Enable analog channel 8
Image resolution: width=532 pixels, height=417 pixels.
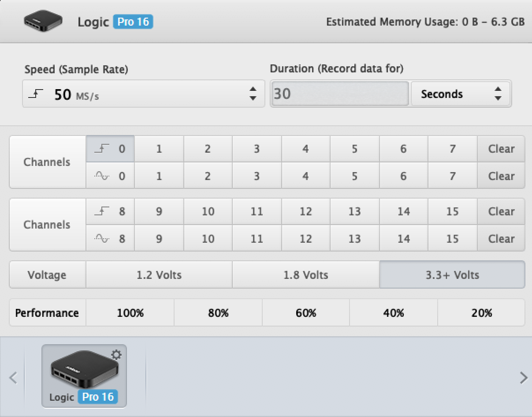click(110, 238)
